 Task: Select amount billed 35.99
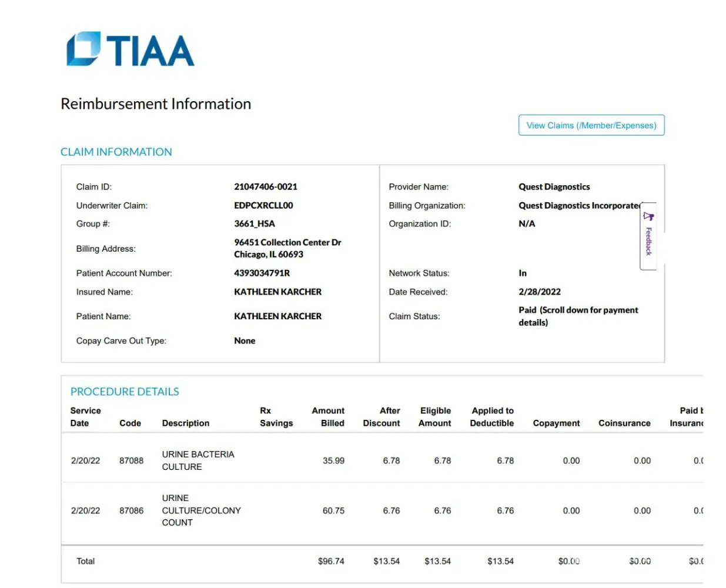333,461
